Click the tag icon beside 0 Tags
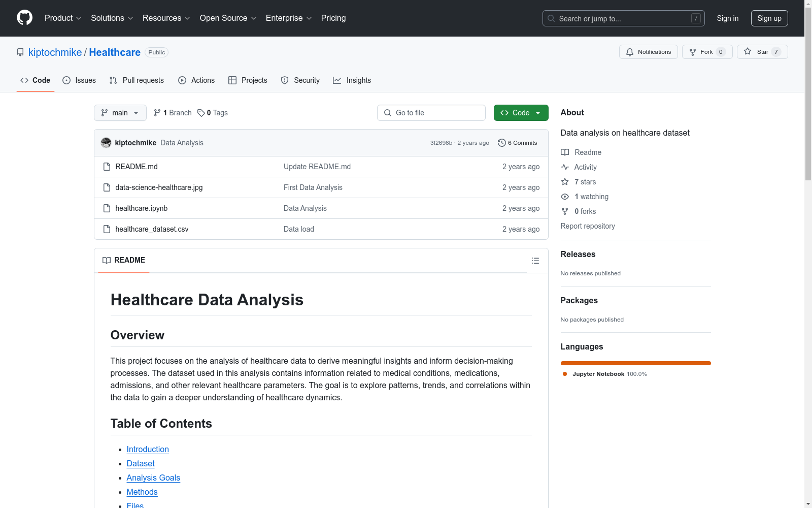 click(201, 113)
